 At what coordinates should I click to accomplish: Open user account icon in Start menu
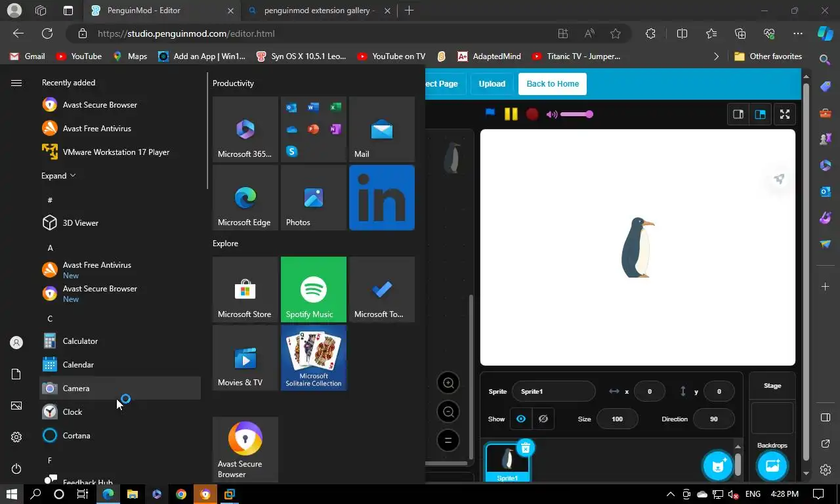16,343
